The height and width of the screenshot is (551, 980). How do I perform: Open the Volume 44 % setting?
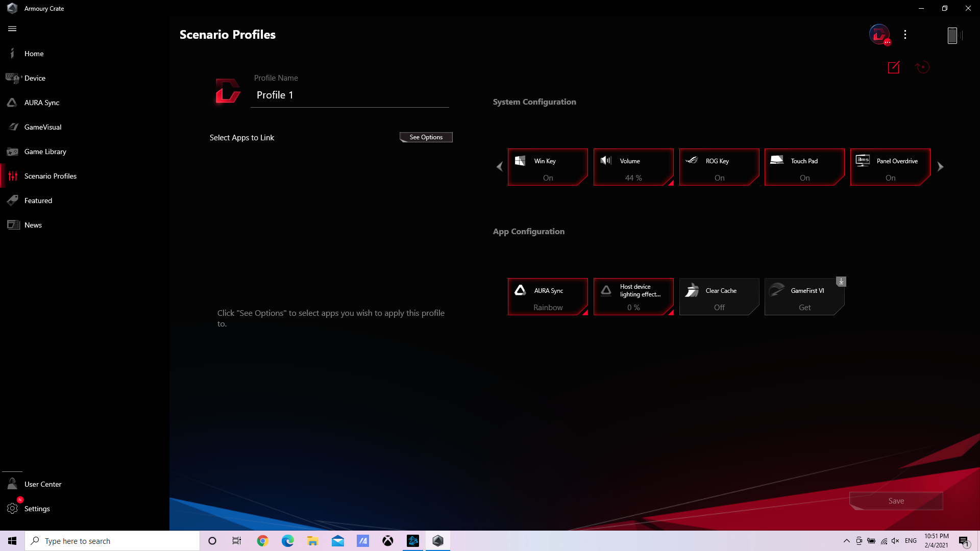[x=633, y=167]
